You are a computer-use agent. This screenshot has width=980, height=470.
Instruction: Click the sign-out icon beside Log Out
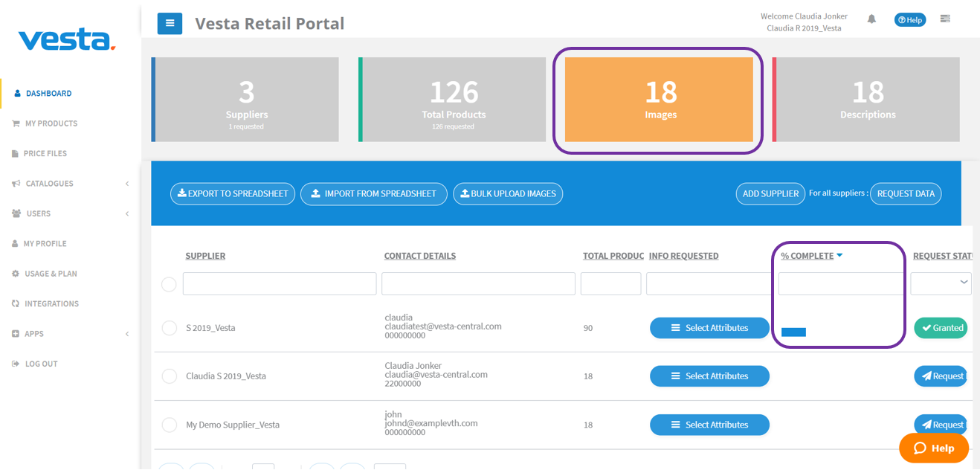16,364
